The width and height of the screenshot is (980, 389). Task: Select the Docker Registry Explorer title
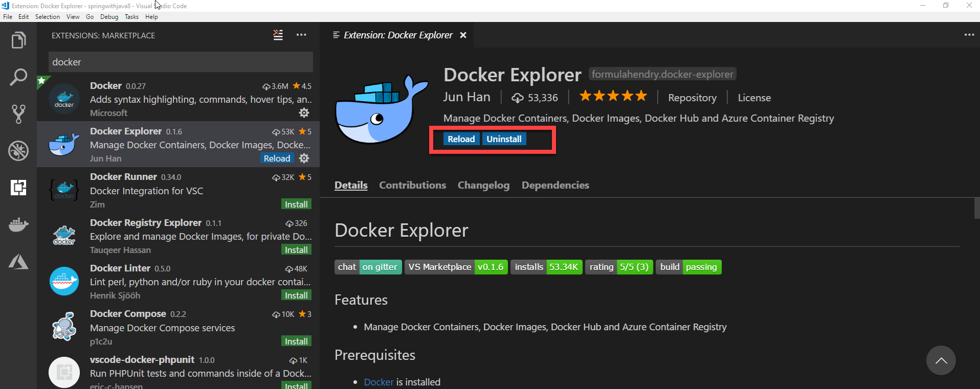(146, 222)
